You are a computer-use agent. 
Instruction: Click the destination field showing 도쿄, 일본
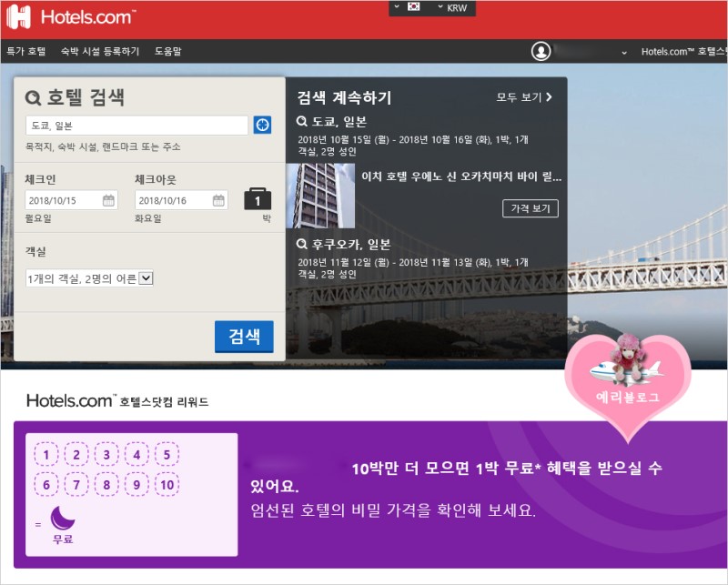click(x=136, y=126)
